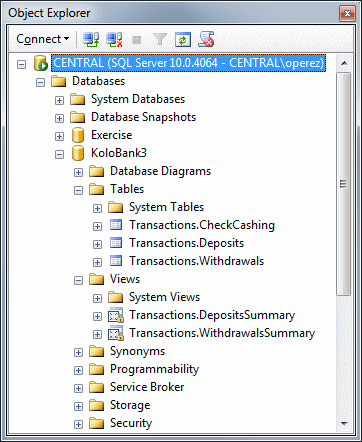Select the CENTRAL server root node
Screen dimensions: 362x442
pyautogui.click(x=188, y=63)
